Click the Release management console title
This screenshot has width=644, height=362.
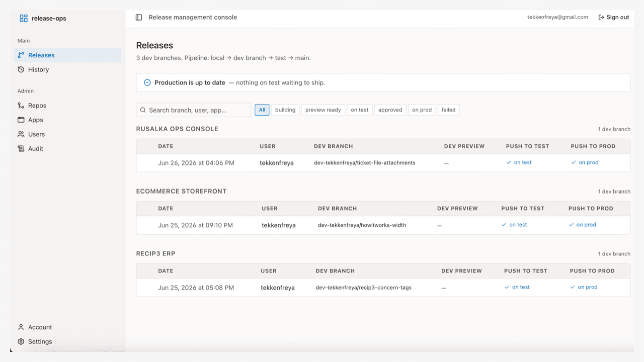pyautogui.click(x=193, y=17)
